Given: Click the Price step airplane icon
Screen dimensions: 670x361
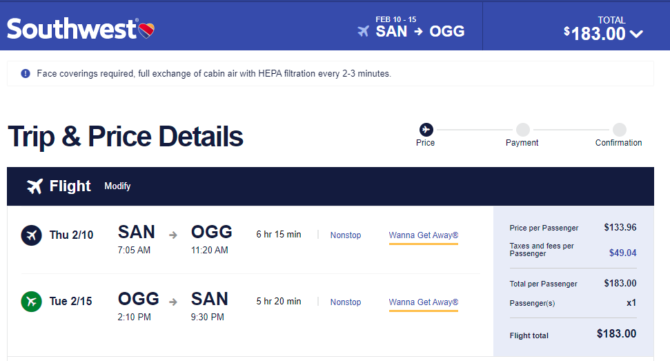Looking at the screenshot, I should point(426,129).
